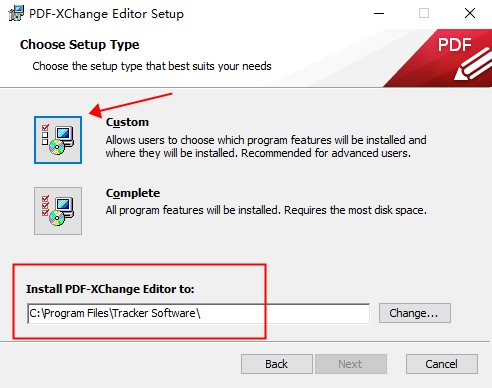
Task: Click the disabled maximize window button
Action: 424,14
